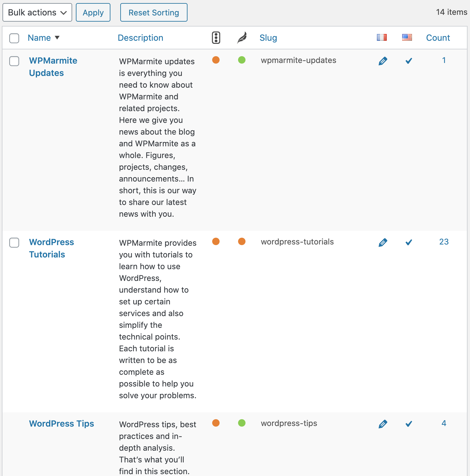Open the WordPress Tips category link
Screen dimensions: 470x476
tap(61, 424)
